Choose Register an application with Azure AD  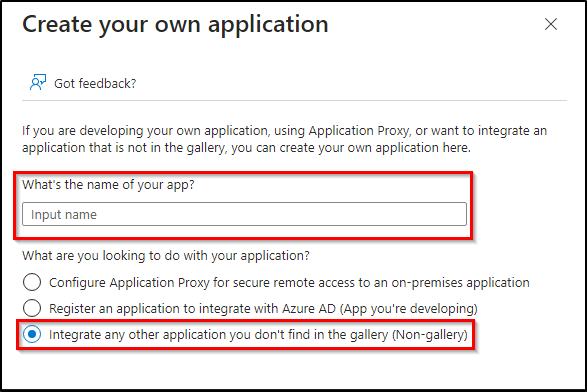pyautogui.click(x=32, y=308)
